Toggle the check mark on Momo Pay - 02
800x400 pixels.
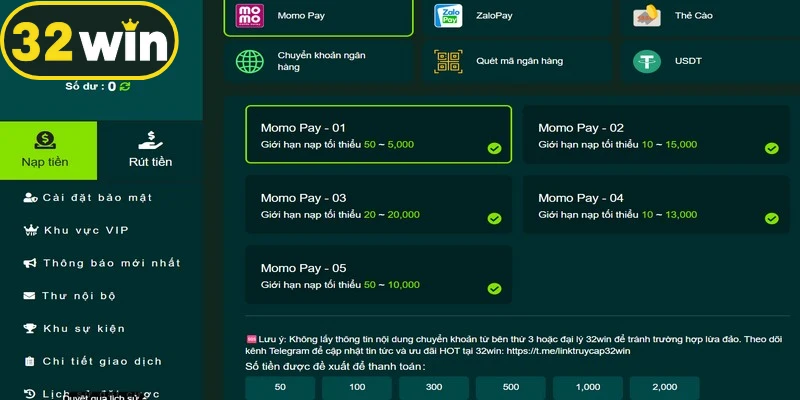(x=771, y=148)
